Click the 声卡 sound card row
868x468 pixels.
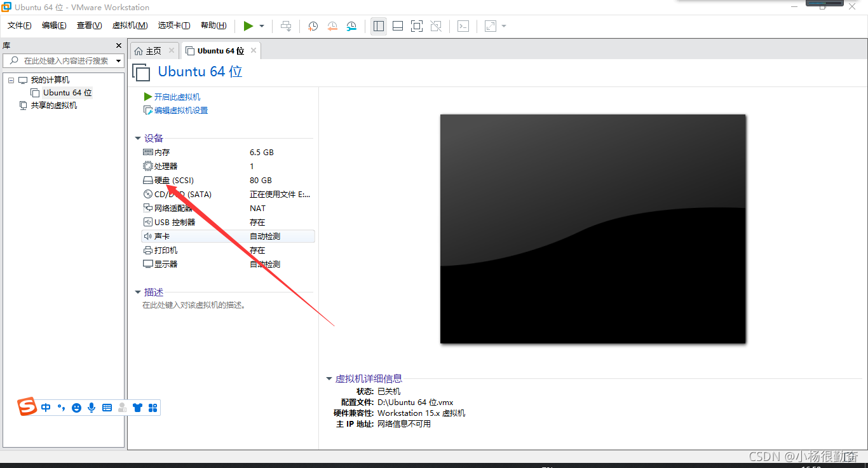coord(228,237)
